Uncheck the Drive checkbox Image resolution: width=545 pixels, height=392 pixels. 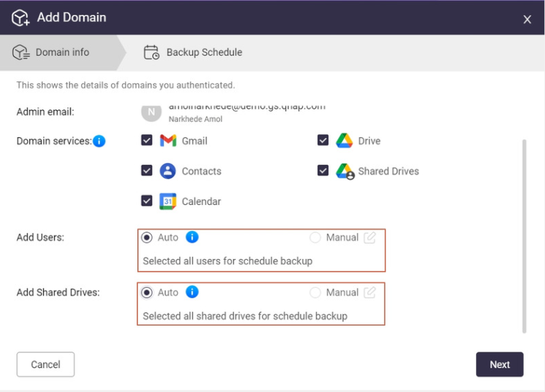323,141
